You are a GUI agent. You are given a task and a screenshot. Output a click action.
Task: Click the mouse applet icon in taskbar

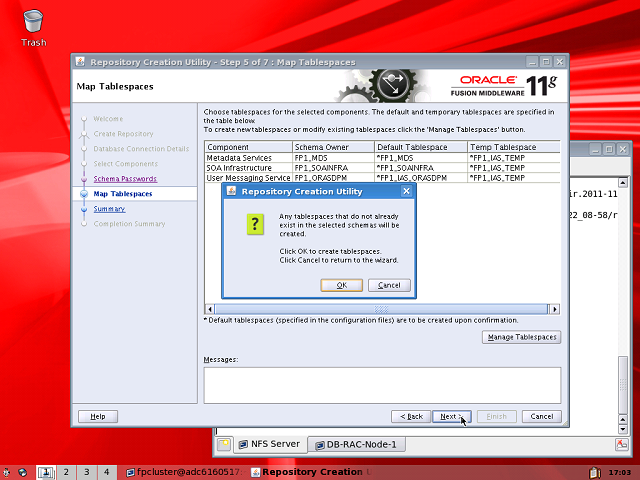pos(7,472)
